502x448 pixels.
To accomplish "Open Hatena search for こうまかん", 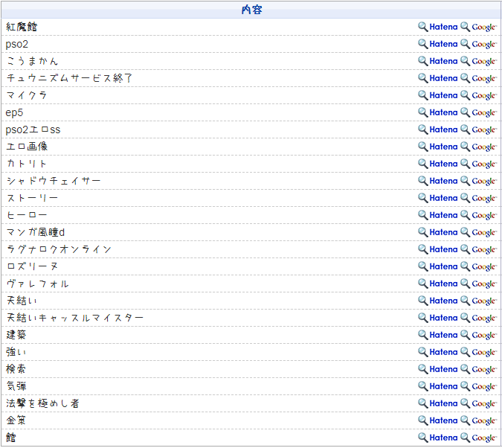I will pos(438,61).
